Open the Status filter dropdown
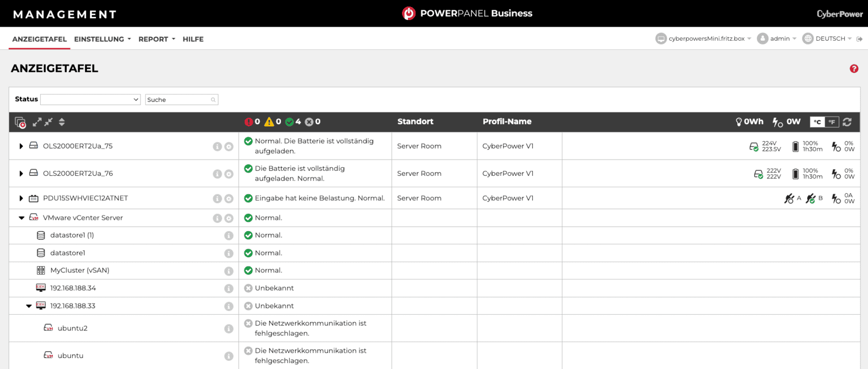 coord(91,99)
